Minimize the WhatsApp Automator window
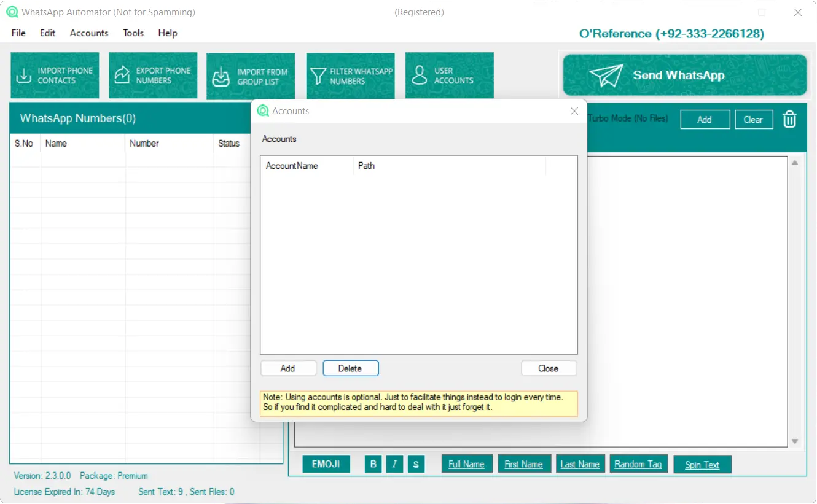The height and width of the screenshot is (504, 817). pos(727,12)
